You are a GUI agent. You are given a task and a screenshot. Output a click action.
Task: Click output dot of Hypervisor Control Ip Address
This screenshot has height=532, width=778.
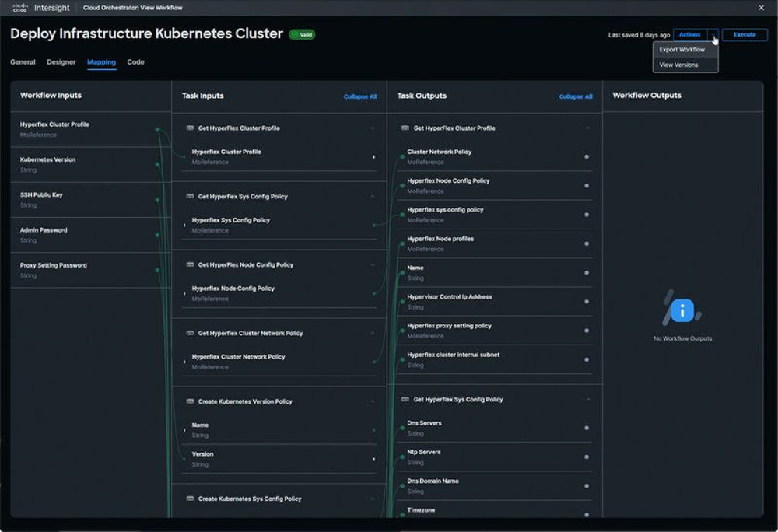[587, 302]
